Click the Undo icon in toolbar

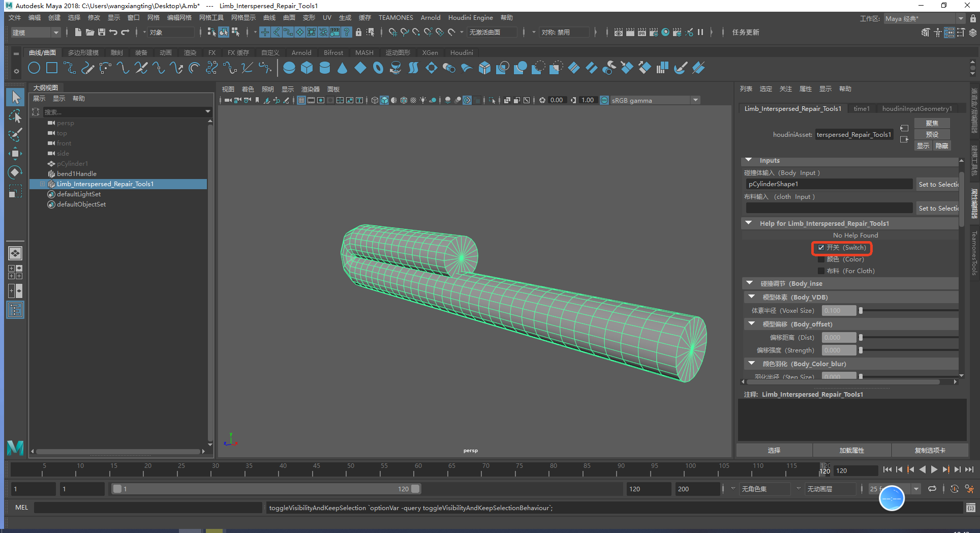click(x=113, y=32)
